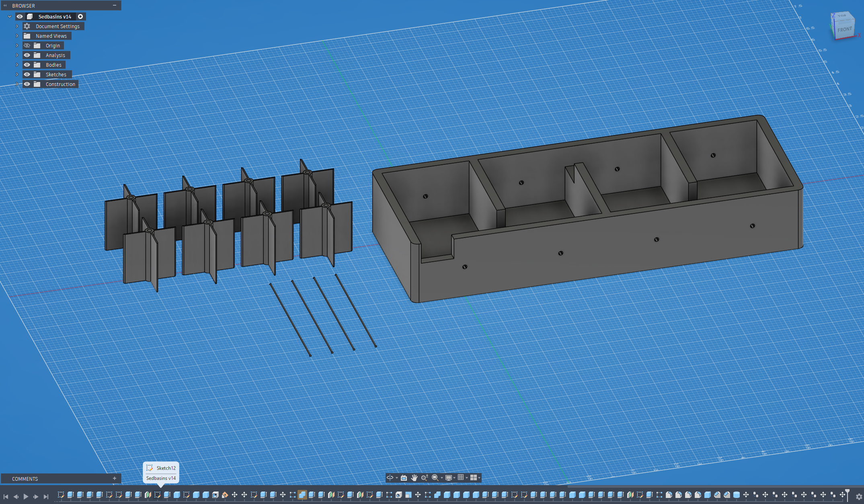Select the Zoom magnifier with plus-minus
This screenshot has width=864, height=504.
tap(425, 477)
